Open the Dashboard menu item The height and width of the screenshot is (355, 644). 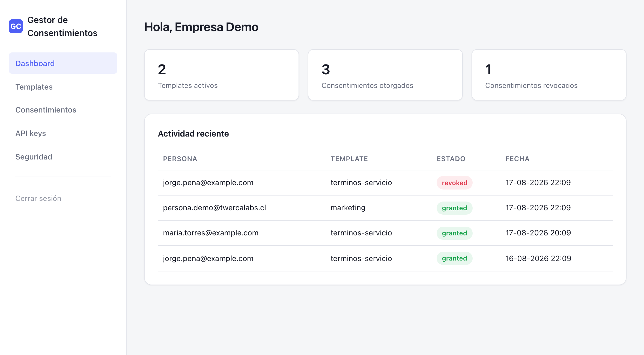coord(63,63)
